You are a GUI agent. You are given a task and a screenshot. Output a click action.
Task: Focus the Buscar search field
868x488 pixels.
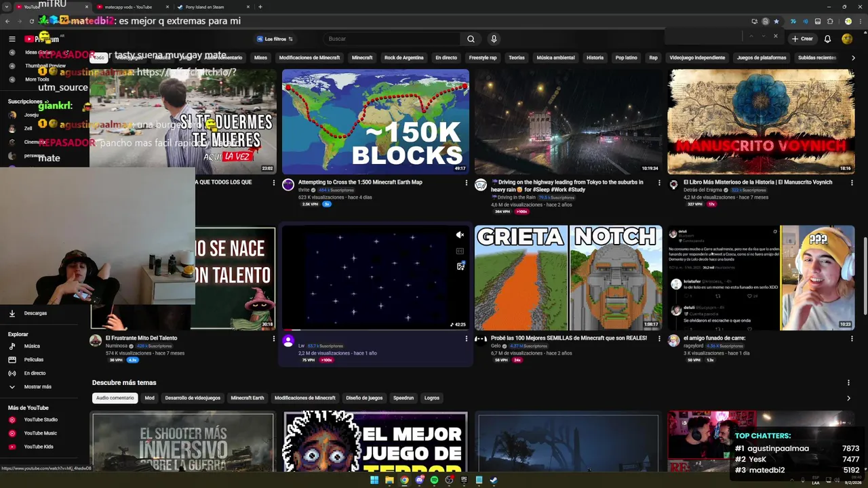click(x=392, y=39)
